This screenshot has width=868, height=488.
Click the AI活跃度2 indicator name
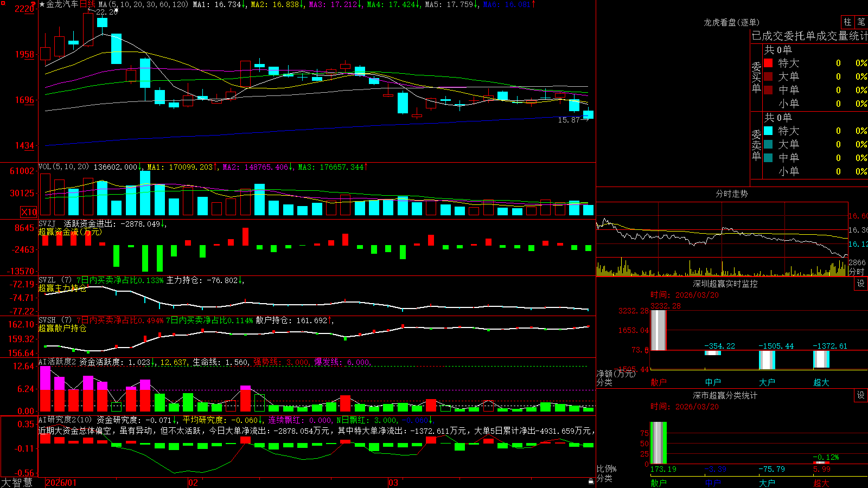coord(58,362)
